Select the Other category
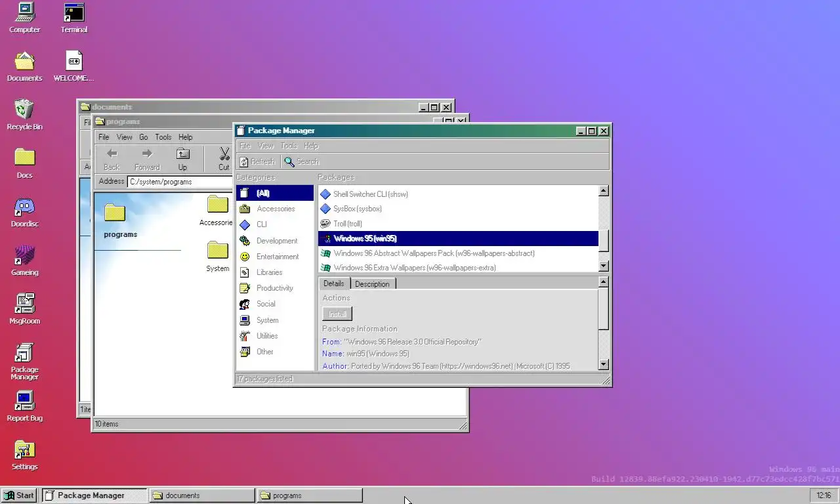Image resolution: width=840 pixels, height=504 pixels. tap(275, 352)
